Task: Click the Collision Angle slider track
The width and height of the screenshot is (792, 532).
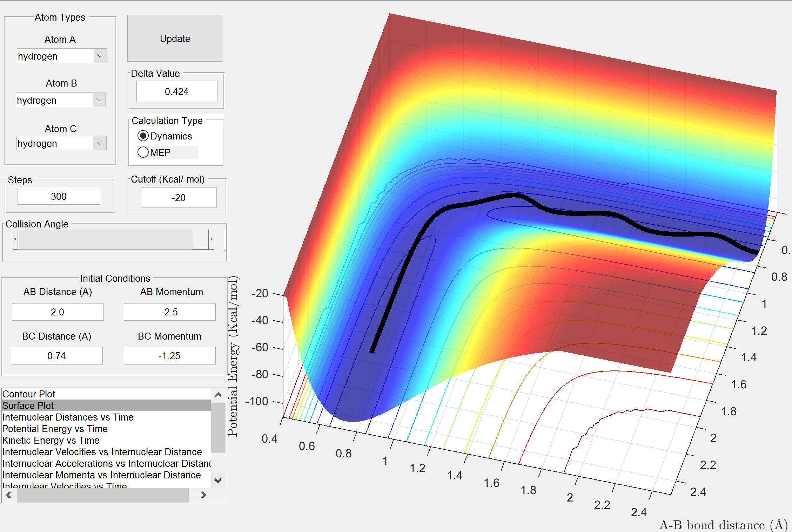Action: 105,239
